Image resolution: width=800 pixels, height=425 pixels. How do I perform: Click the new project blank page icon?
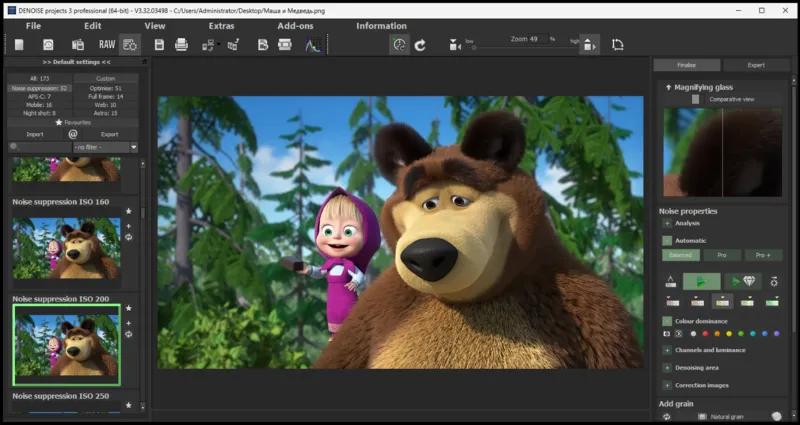(19, 45)
